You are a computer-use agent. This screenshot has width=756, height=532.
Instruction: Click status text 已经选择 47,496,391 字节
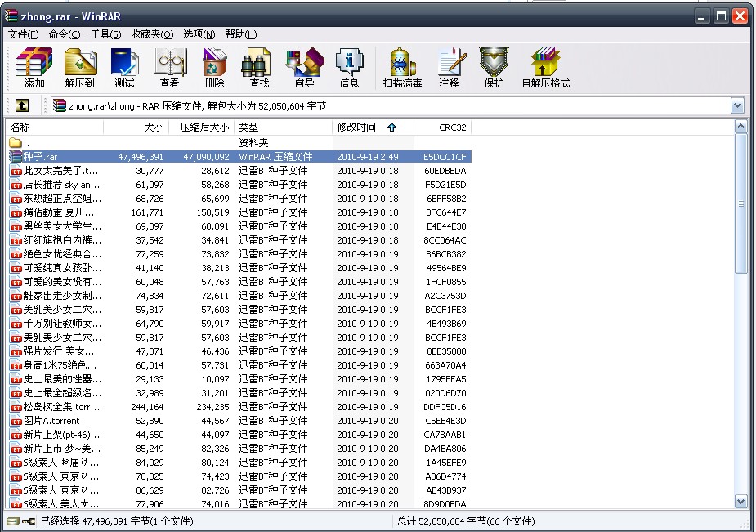96,521
